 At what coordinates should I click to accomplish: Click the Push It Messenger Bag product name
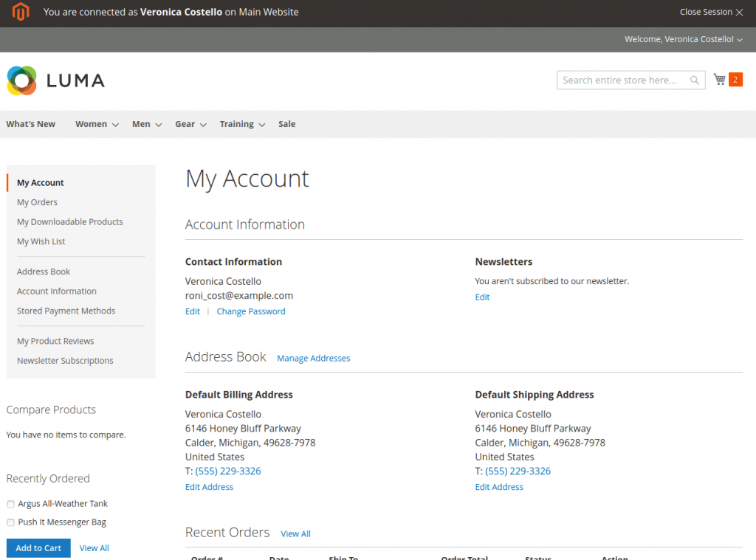coord(62,522)
